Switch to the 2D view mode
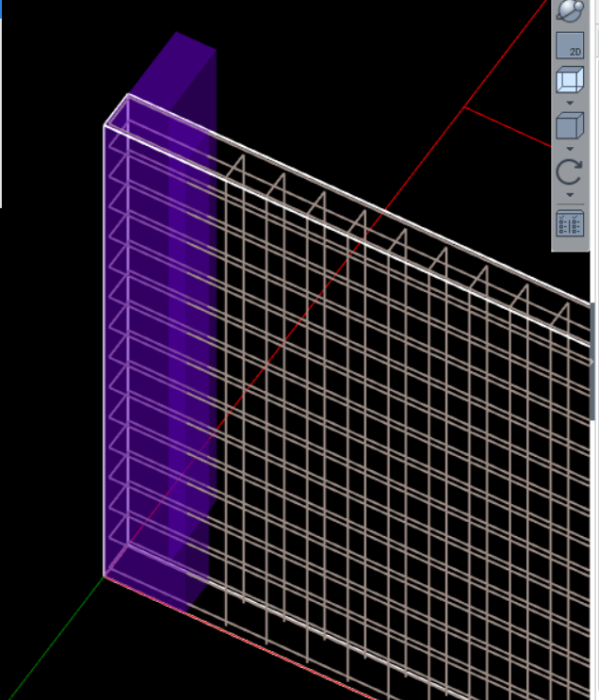Image resolution: width=599 pixels, height=700 pixels. click(570, 46)
